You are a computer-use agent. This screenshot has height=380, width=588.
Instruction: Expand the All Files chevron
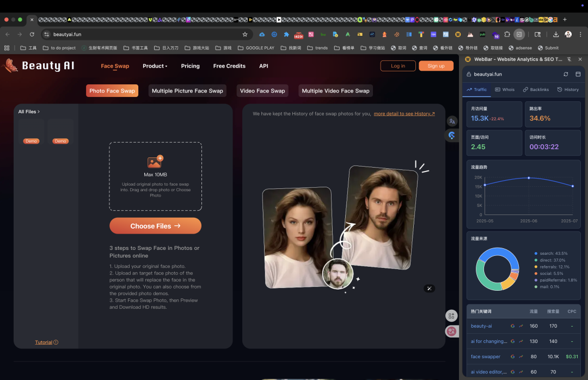pyautogui.click(x=38, y=112)
